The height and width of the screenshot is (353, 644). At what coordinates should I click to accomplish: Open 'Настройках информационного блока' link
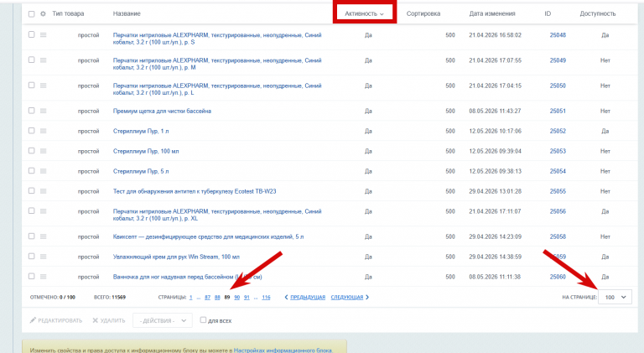click(283, 350)
